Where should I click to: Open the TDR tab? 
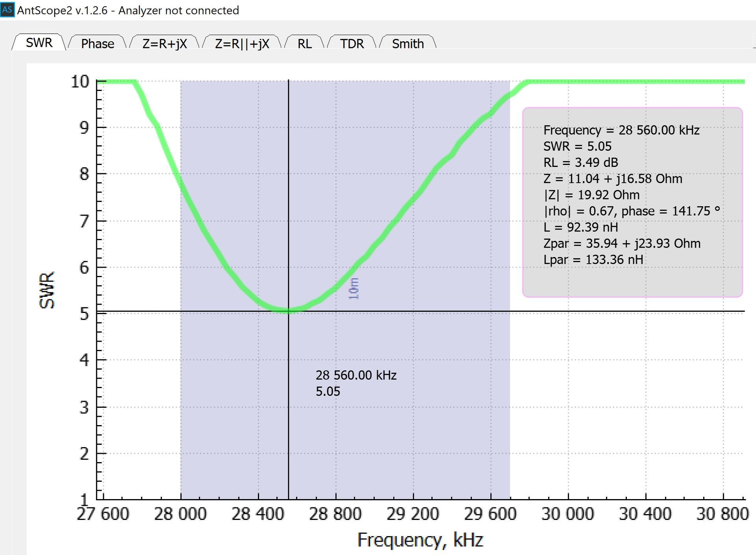click(352, 43)
